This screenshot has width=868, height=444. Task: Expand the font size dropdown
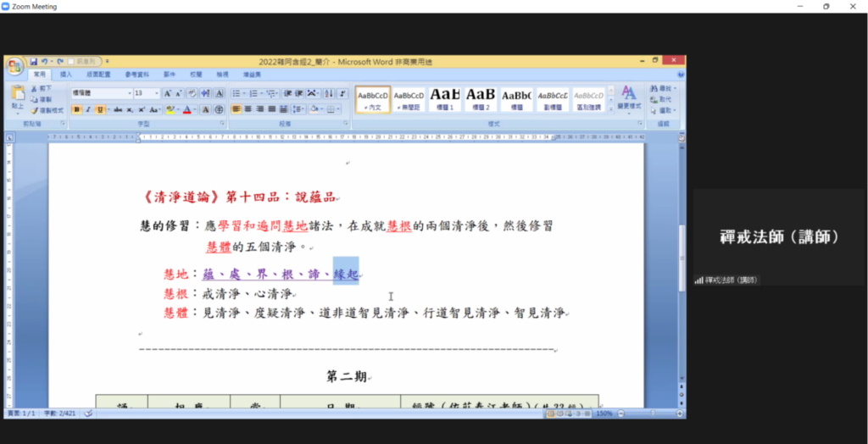point(157,93)
